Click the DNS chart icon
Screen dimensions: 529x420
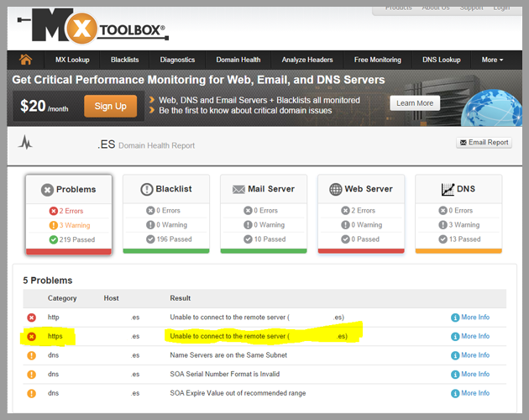448,189
